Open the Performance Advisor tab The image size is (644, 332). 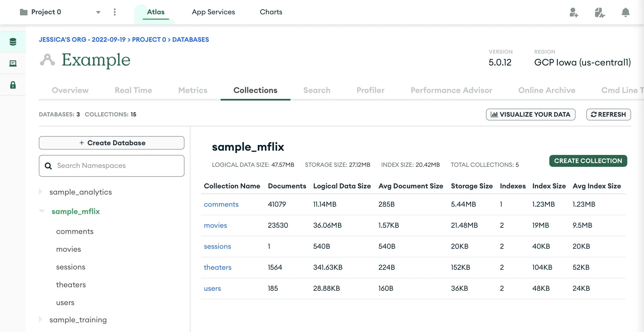coord(451,90)
